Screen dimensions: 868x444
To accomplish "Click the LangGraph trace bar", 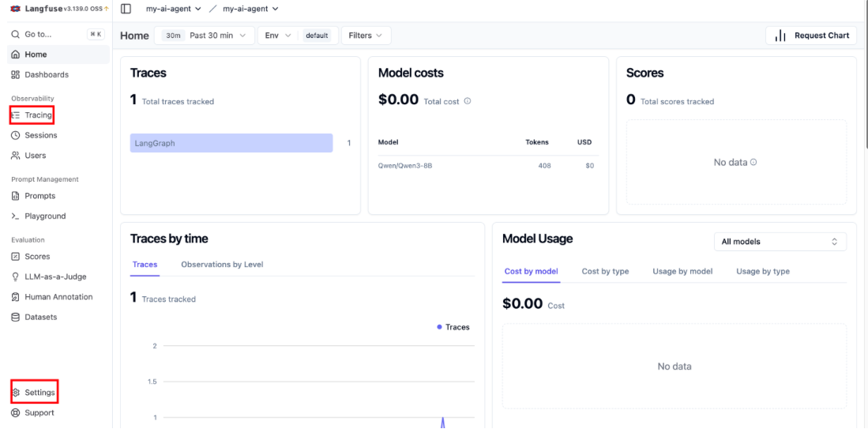I will tap(231, 143).
